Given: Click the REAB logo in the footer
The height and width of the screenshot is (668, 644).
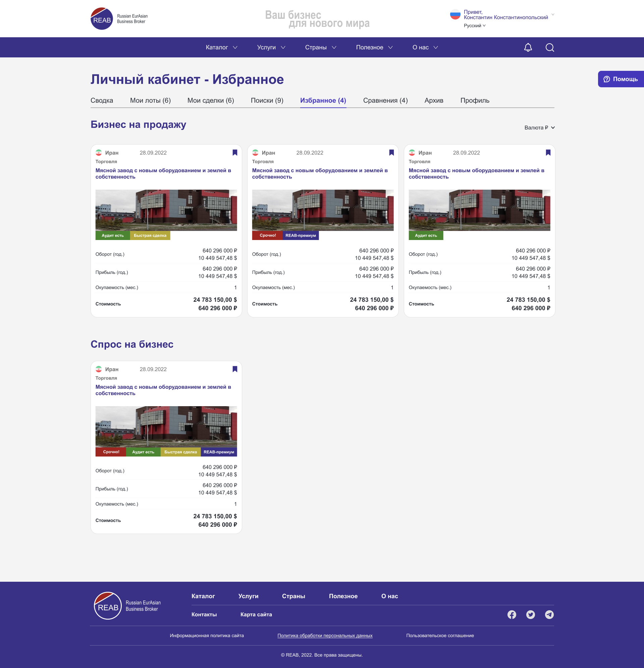Looking at the screenshot, I should pos(108,606).
